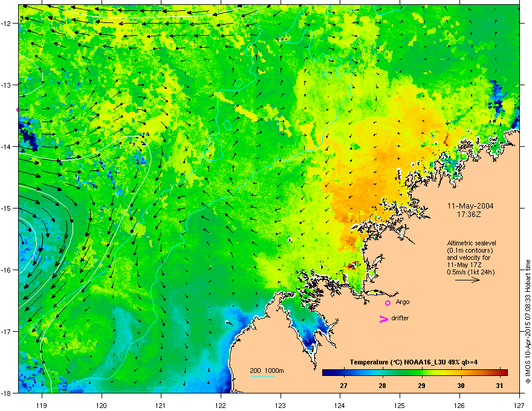
Task: Click the cyan isobath legend line
Action: point(262,376)
